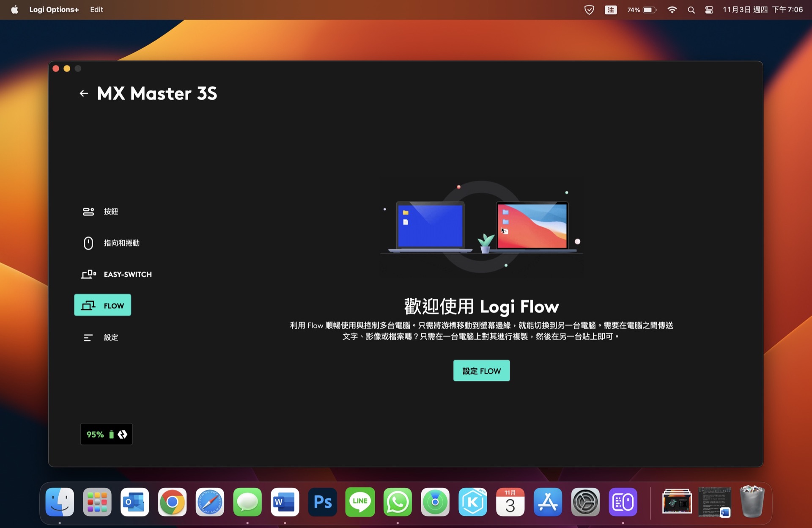Open the K beta app in Dock
The width and height of the screenshot is (812, 528).
click(473, 502)
